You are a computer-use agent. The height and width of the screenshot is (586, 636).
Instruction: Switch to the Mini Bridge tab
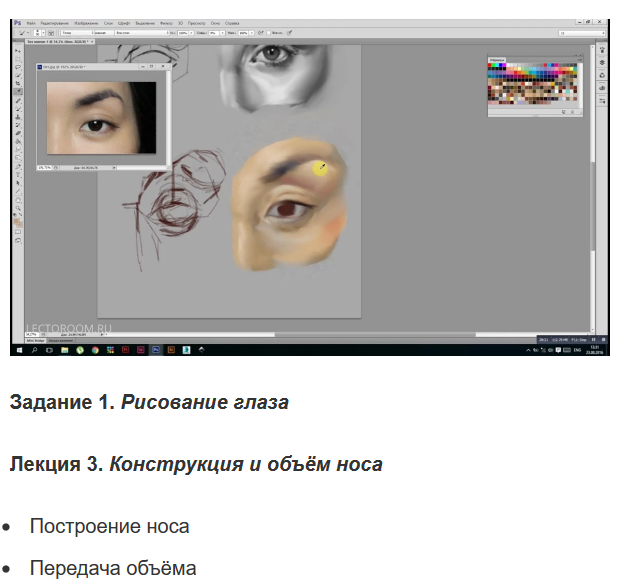[x=35, y=341]
